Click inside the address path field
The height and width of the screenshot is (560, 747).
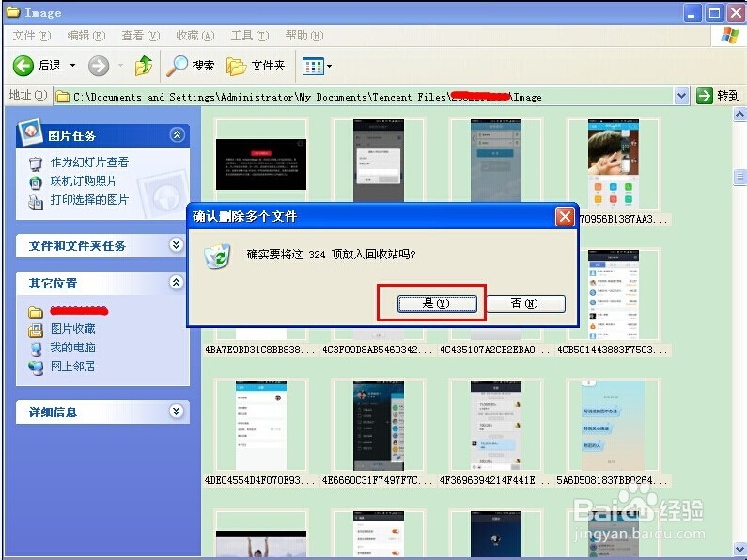[x=363, y=97]
